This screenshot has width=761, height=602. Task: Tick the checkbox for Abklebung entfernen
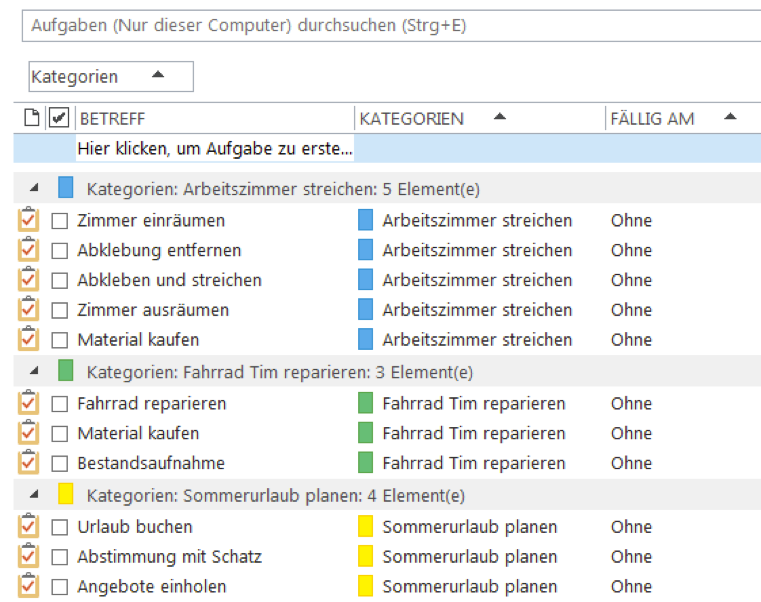(60, 251)
